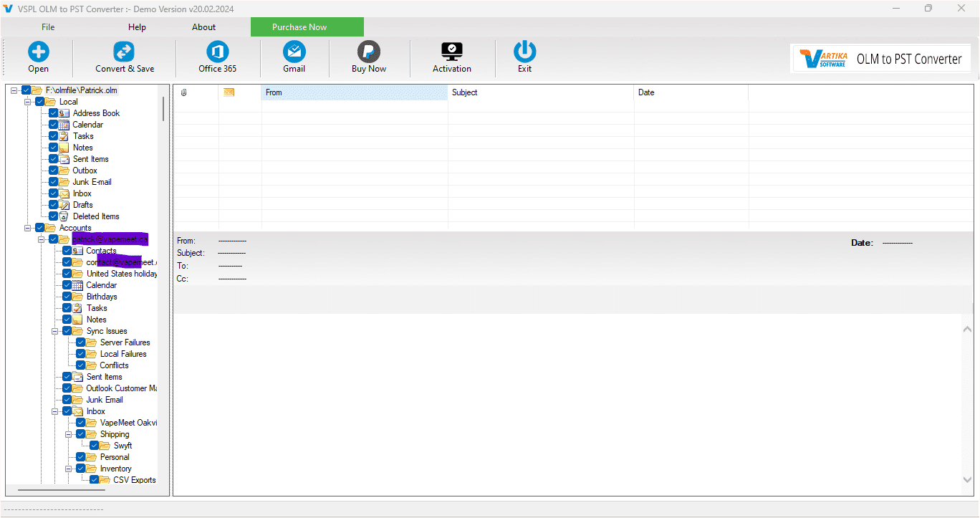
Task: Uncheck the F:\olmfile\Patrick.olm root checkbox
Action: click(x=27, y=90)
